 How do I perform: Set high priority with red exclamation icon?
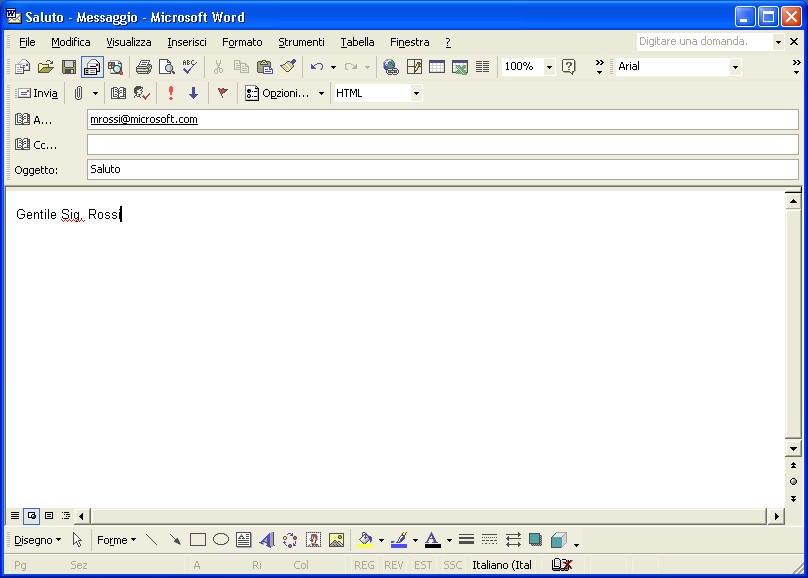tap(171, 93)
